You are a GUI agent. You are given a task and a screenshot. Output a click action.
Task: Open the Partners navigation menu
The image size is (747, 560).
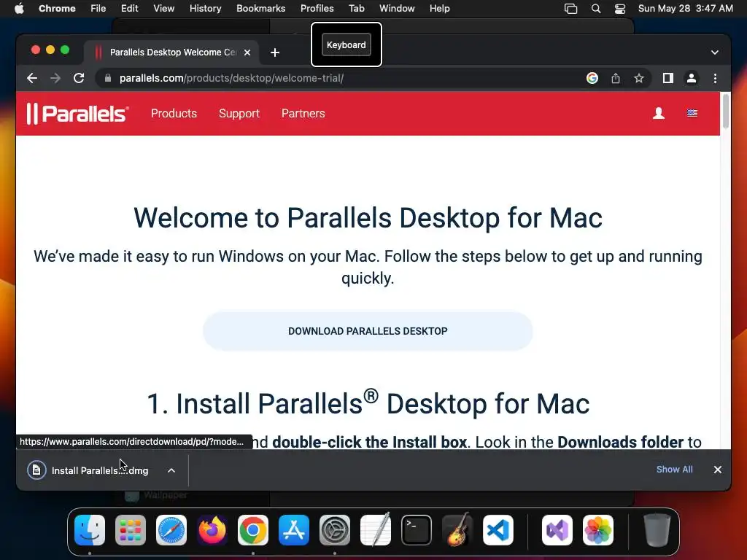[303, 113]
